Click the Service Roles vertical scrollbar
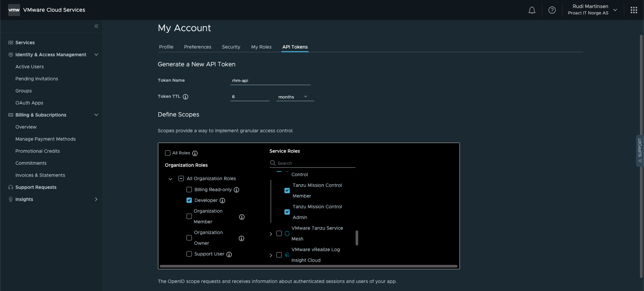 (357, 238)
